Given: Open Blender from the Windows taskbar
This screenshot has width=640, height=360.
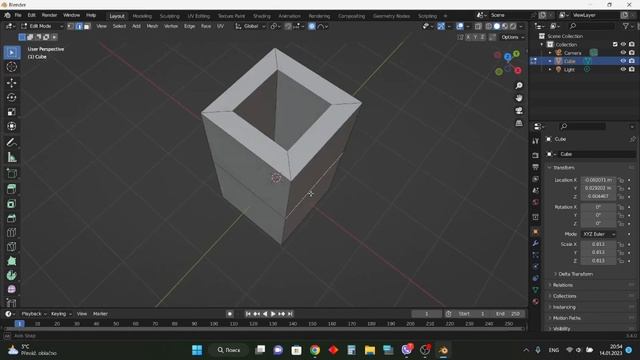Looking at the screenshot, I should [443, 350].
